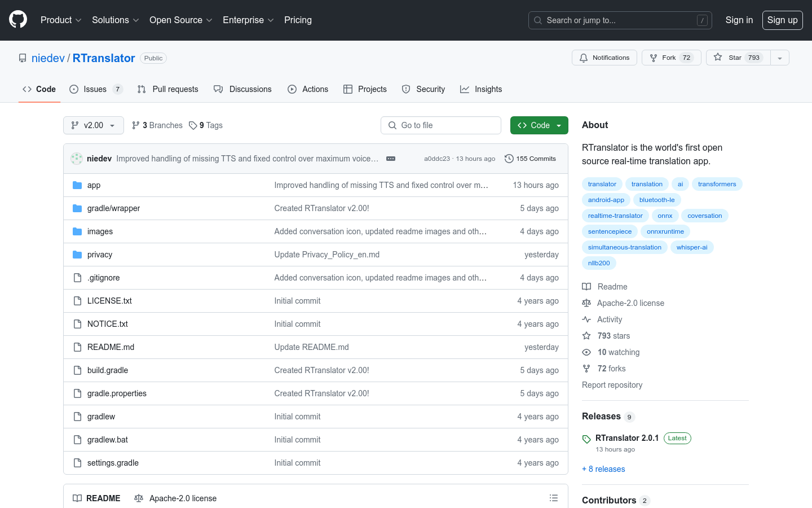This screenshot has height=508, width=812.
Task: Click the commit history clock icon
Action: point(509,159)
